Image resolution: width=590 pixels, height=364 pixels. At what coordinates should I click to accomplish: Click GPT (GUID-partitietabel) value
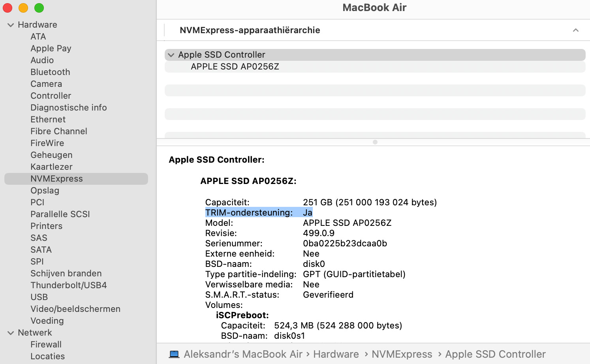354,274
